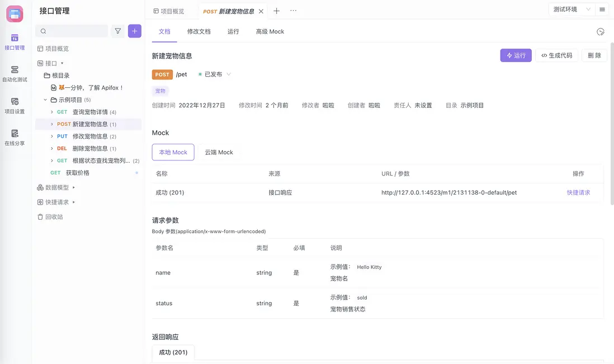Select the 本地 Mock tab
The width and height of the screenshot is (614, 364).
click(173, 152)
